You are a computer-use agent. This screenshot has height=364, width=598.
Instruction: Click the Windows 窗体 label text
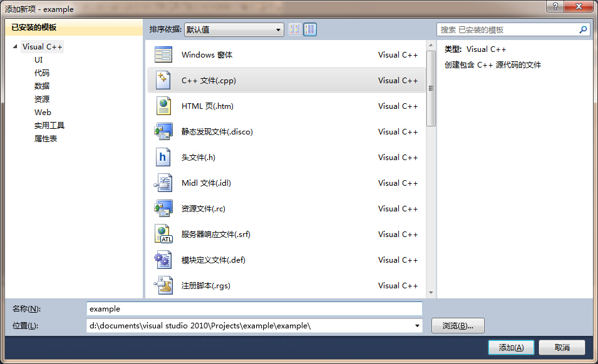click(x=207, y=55)
